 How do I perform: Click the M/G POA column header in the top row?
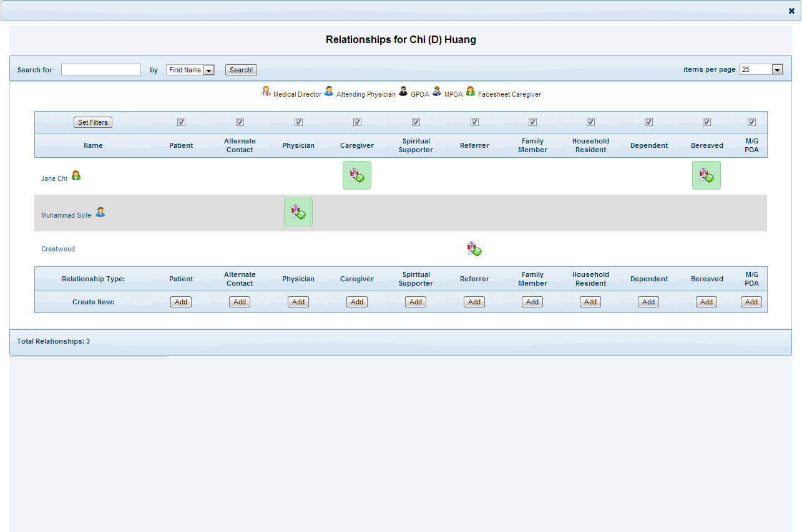point(751,145)
